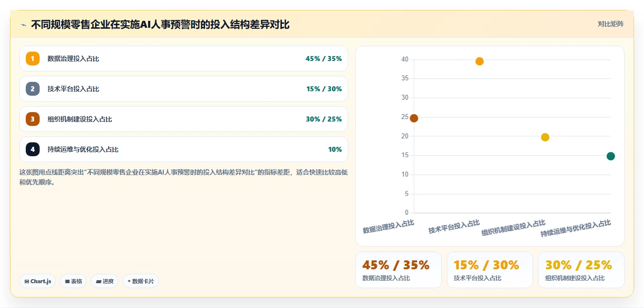Click the 数据治理投入占比 list row label
Image resolution: width=644 pixels, height=308 pixels.
click(73, 59)
